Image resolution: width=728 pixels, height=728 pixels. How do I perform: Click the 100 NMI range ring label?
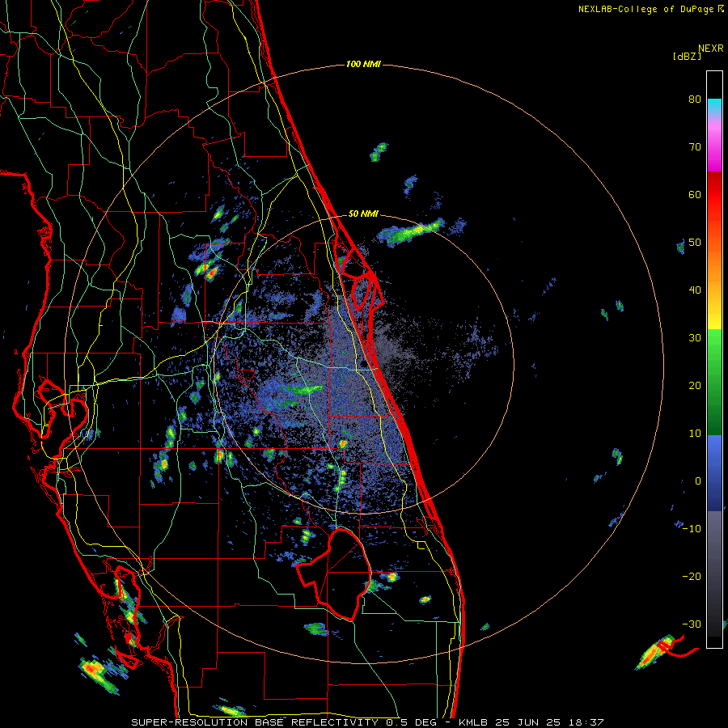[363, 64]
